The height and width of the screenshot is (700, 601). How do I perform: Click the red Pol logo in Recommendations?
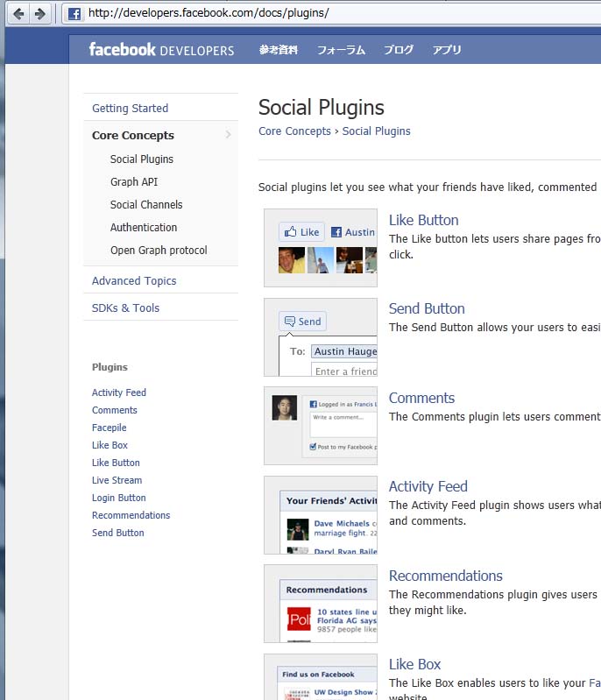click(x=299, y=619)
